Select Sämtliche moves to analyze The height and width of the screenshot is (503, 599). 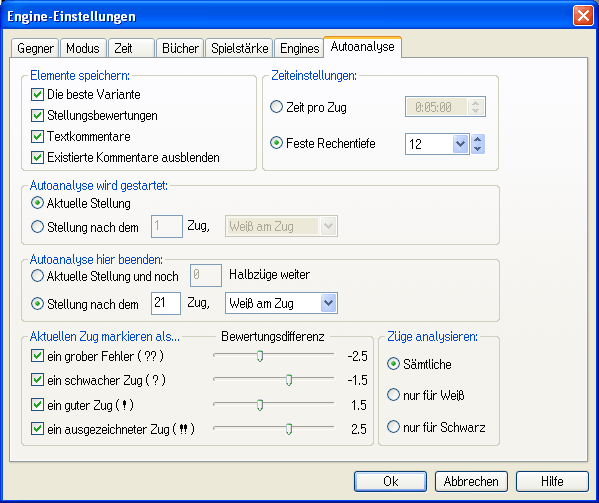click(393, 364)
